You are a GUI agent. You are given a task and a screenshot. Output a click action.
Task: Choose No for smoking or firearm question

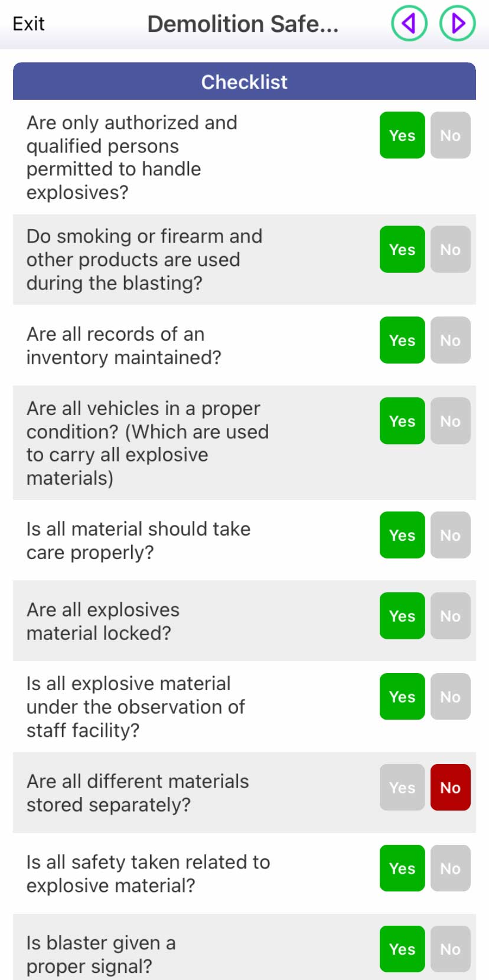pyautogui.click(x=450, y=249)
